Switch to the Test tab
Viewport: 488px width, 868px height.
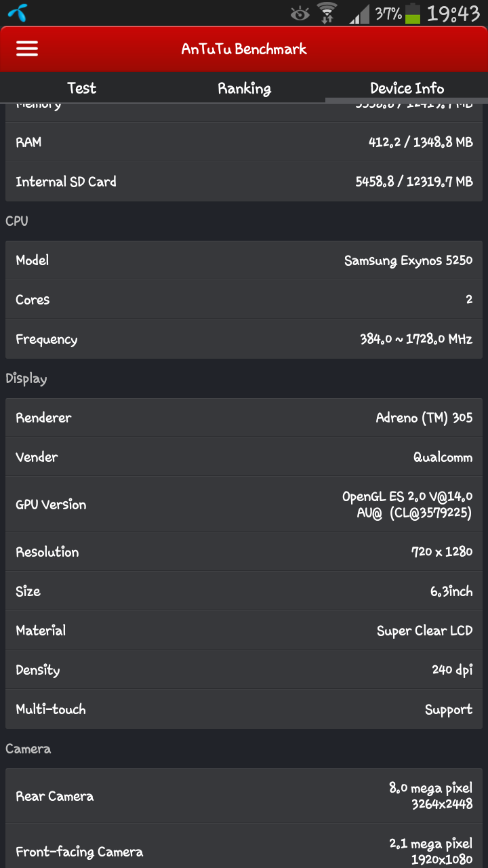(x=81, y=88)
